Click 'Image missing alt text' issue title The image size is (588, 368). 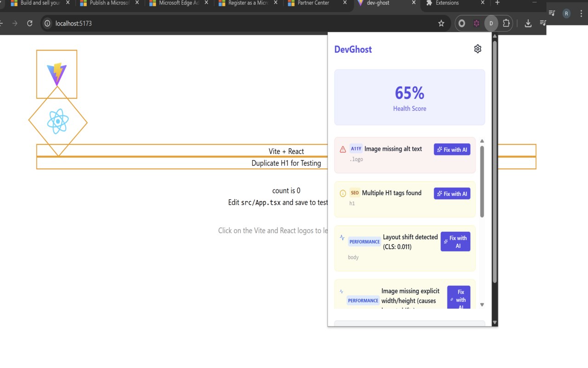[x=393, y=149]
